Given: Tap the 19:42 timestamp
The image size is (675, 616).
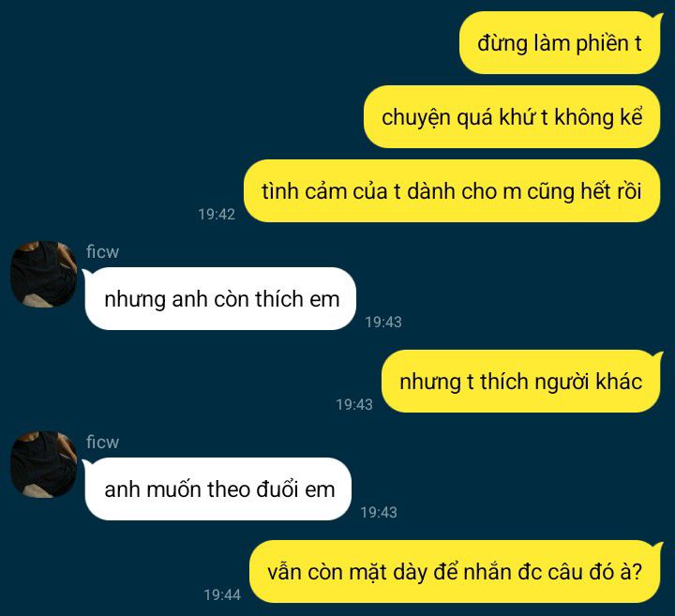Looking at the screenshot, I should coord(217,214).
